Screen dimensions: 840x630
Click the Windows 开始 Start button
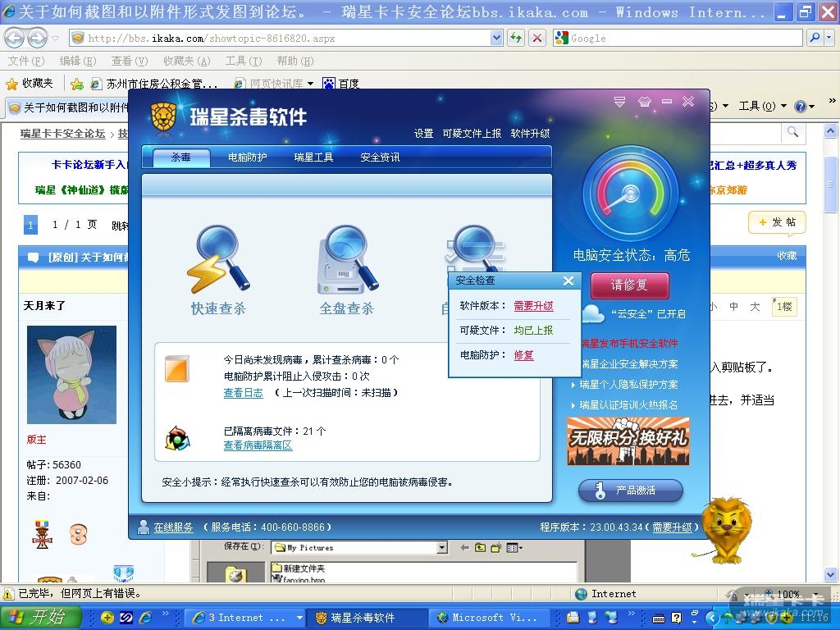(41, 617)
